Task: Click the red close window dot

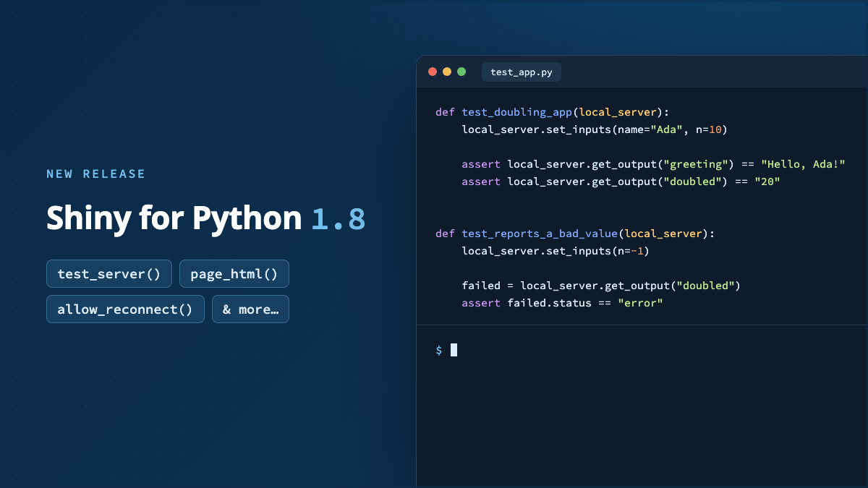Action: (x=433, y=72)
